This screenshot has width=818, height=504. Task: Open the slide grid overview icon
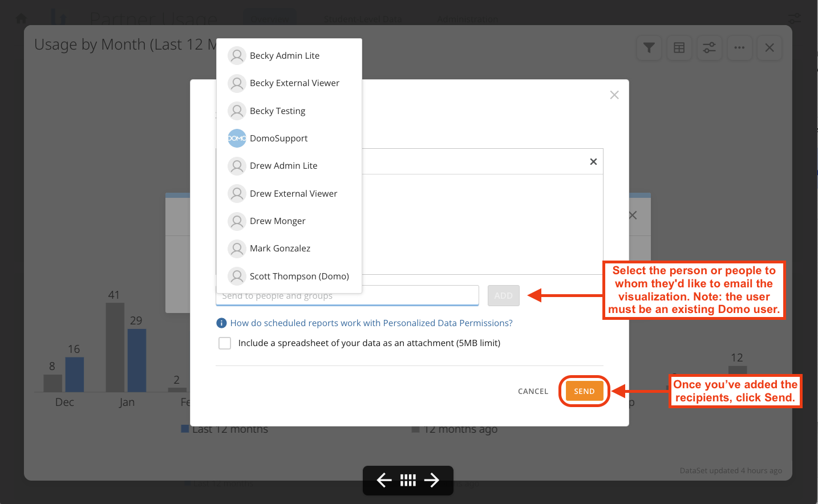[x=408, y=480]
